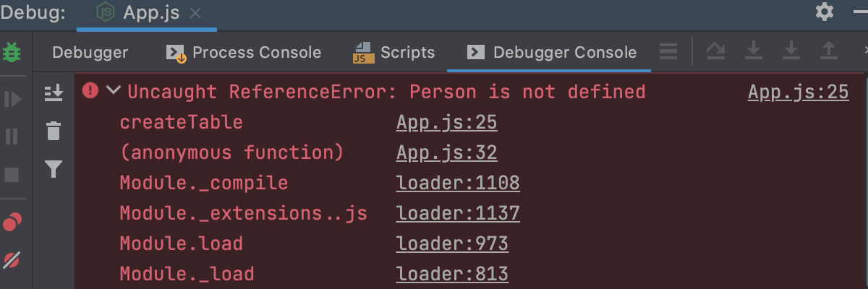
Task: Collapse the Uncaught ReferenceError stack trace
Action: click(113, 91)
